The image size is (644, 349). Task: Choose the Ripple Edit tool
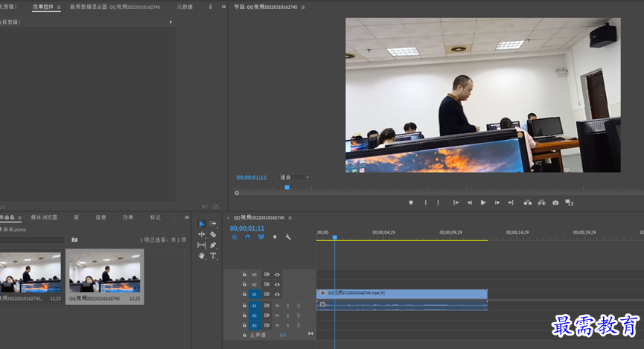click(201, 234)
